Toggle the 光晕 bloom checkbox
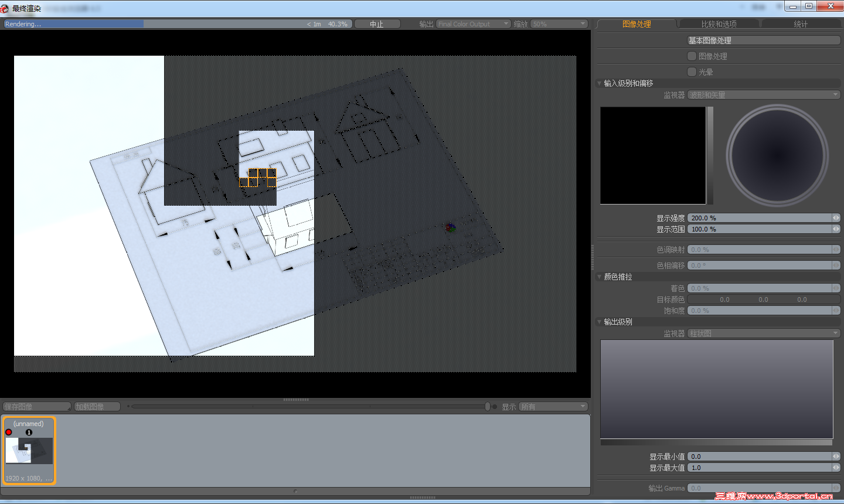 click(692, 71)
